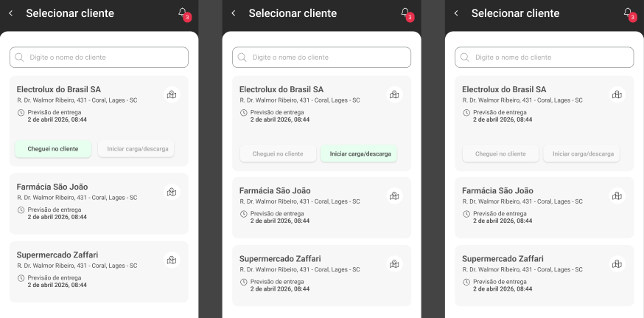
Task: Go back using arrow in middle screen
Action: [234, 13]
